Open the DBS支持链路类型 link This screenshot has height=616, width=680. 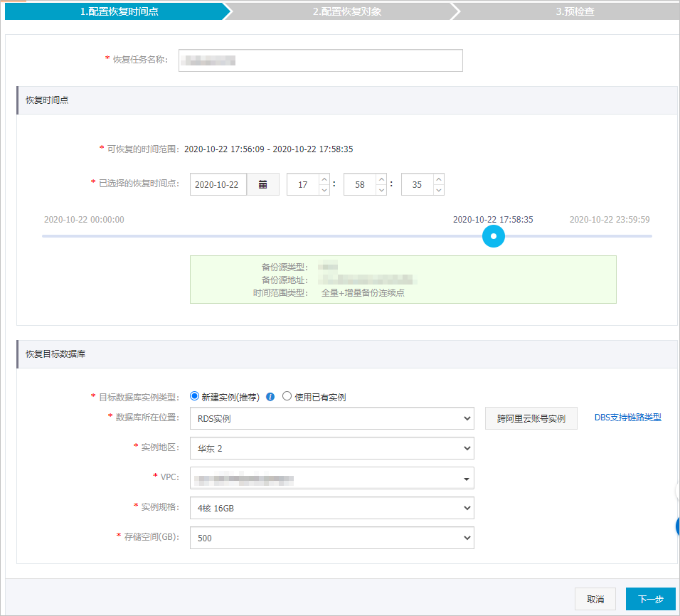click(627, 418)
